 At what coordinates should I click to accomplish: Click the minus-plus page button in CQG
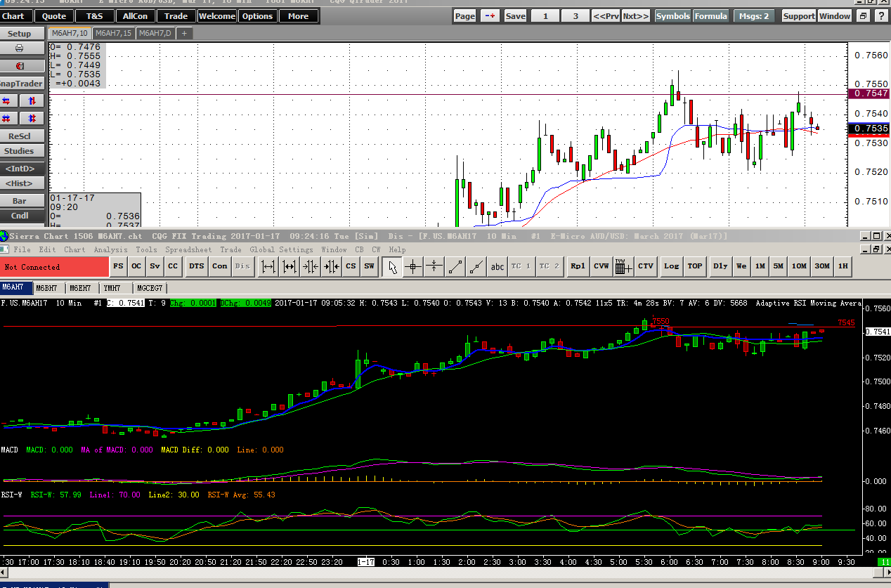pos(490,16)
